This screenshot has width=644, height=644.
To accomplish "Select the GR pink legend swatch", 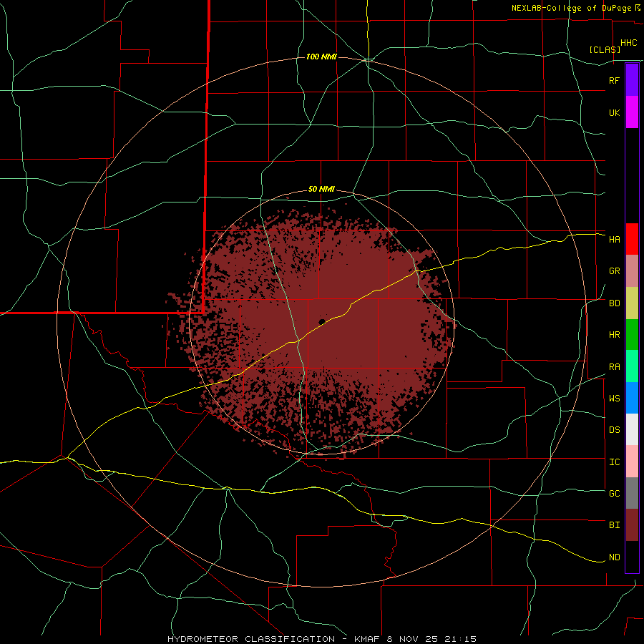I will point(632,271).
